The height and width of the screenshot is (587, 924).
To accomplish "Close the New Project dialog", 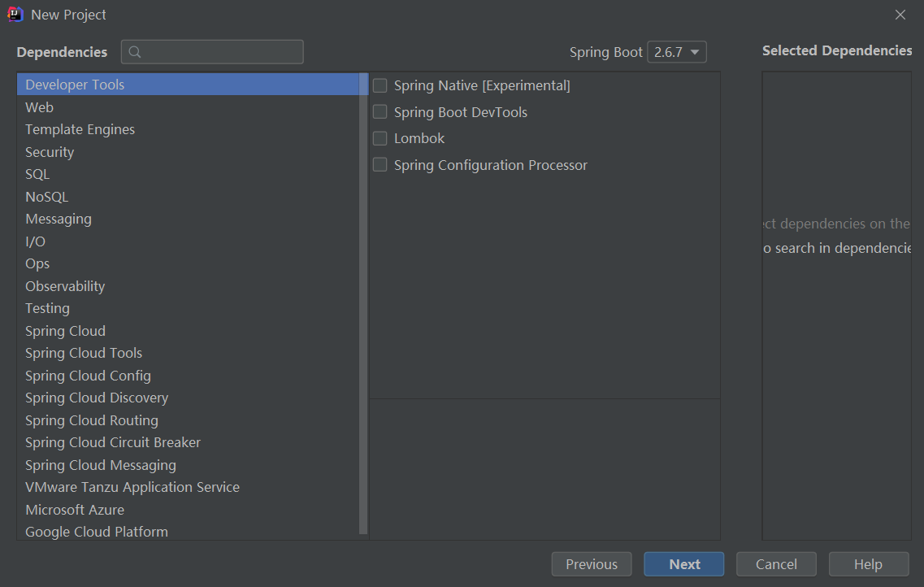I will click(x=900, y=15).
